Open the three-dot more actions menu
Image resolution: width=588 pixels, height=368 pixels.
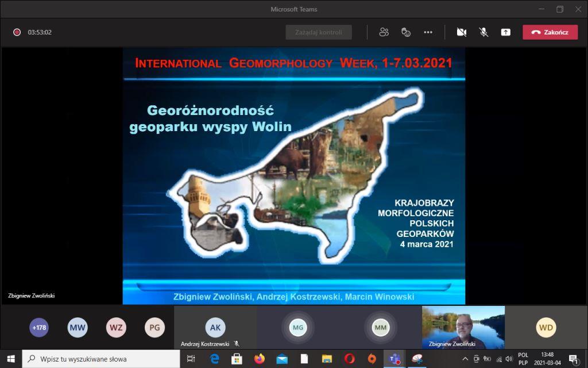coord(428,32)
